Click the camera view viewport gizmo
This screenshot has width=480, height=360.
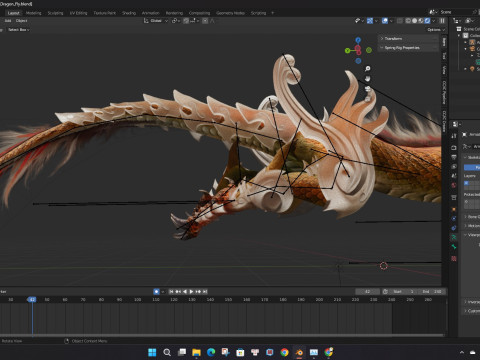pos(367,89)
